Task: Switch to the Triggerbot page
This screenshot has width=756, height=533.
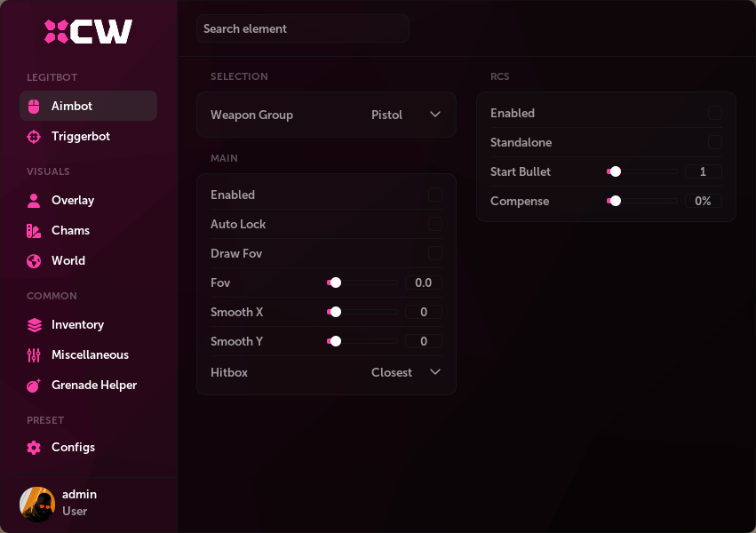Action: click(83, 136)
